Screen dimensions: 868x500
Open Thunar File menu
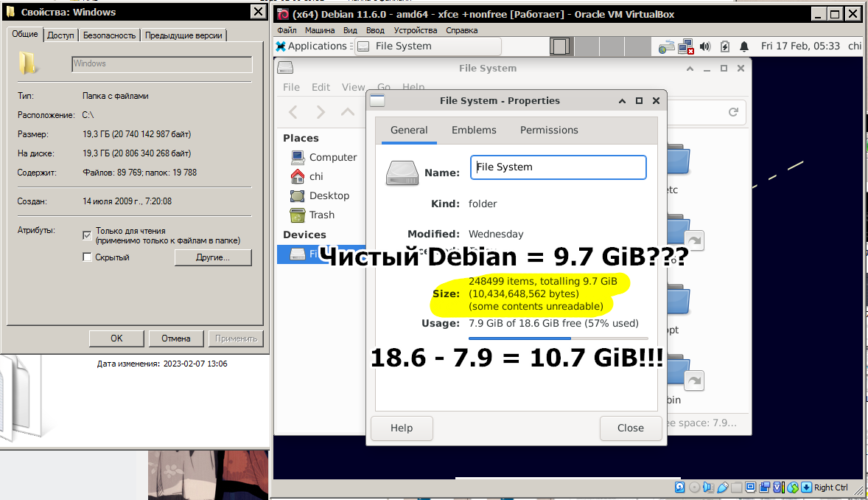tap(291, 87)
